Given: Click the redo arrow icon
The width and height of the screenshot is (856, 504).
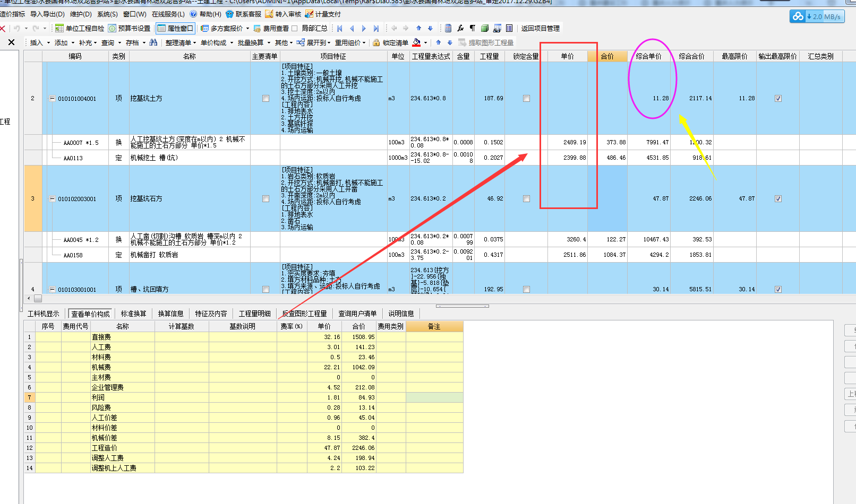Looking at the screenshot, I should (x=36, y=28).
